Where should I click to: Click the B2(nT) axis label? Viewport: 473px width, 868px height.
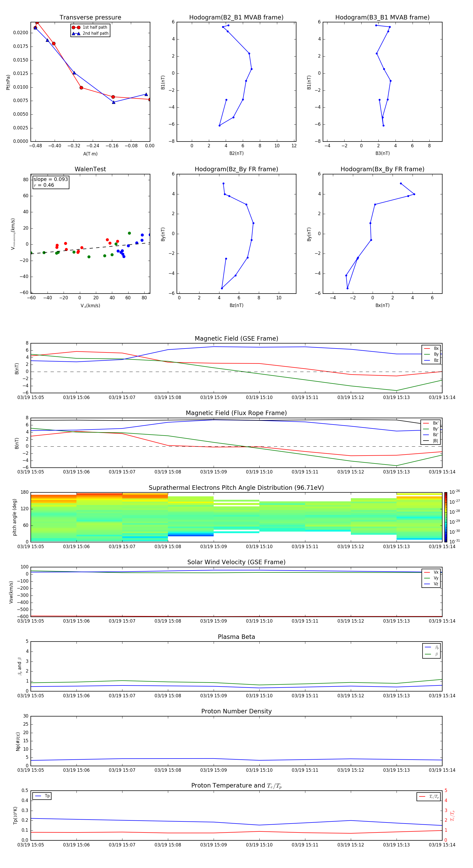[236, 153]
